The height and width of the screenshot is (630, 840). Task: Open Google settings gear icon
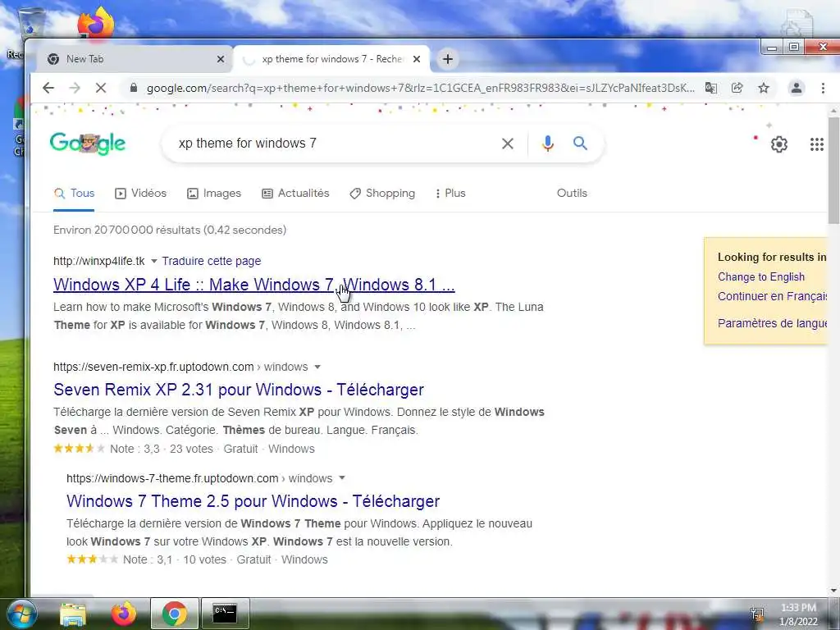pos(779,144)
